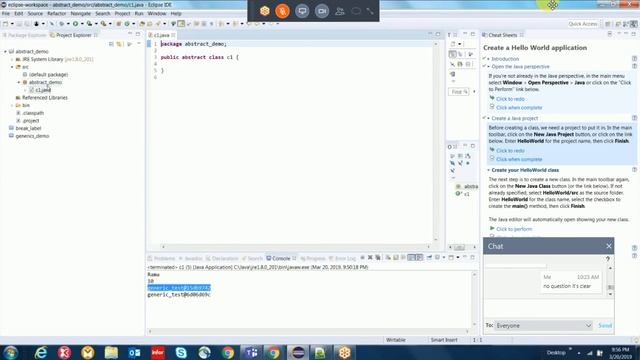Collapse the abstract_demo project node
Viewport: 640px width, 360px height.
point(6,51)
